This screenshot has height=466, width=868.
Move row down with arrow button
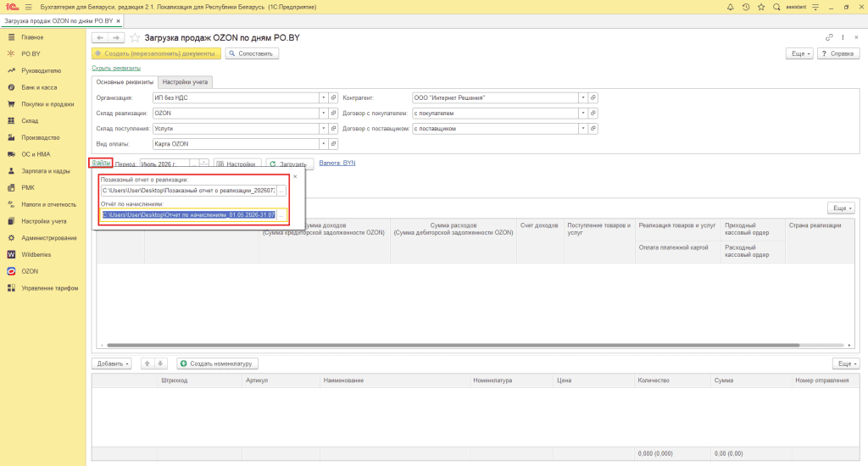click(160, 363)
